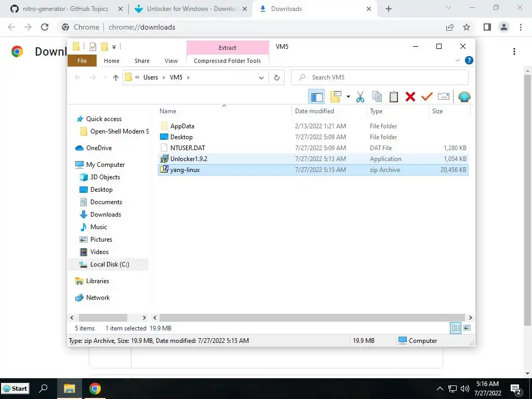Open the address bar history dropdown
Screen dimensions: 532x399
[261, 78]
